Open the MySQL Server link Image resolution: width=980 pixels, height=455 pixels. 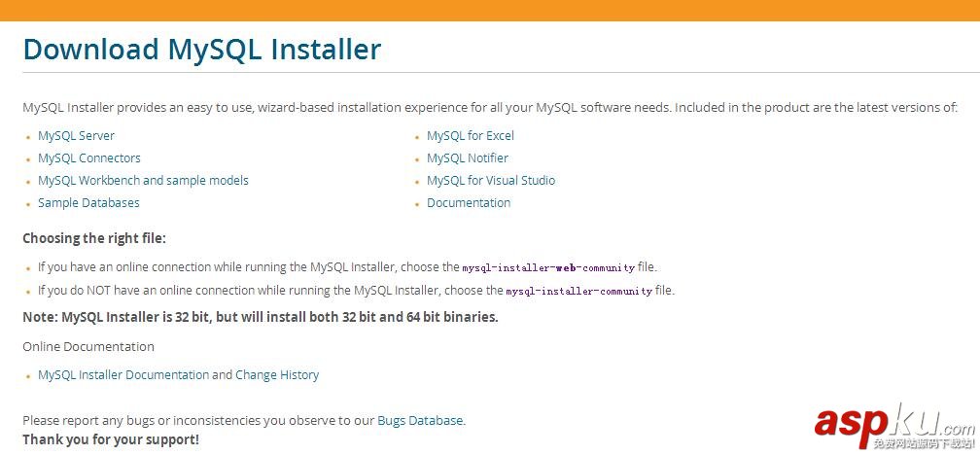tap(76, 136)
